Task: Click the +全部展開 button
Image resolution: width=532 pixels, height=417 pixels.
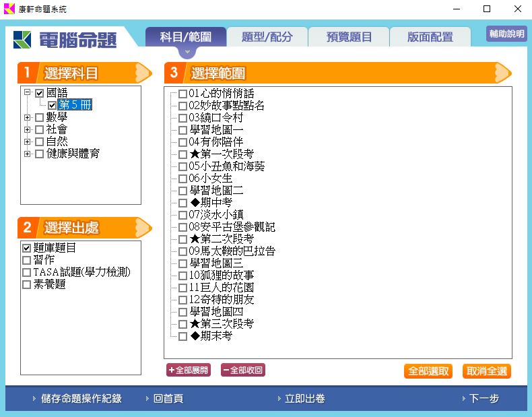Action: pyautogui.click(x=189, y=370)
